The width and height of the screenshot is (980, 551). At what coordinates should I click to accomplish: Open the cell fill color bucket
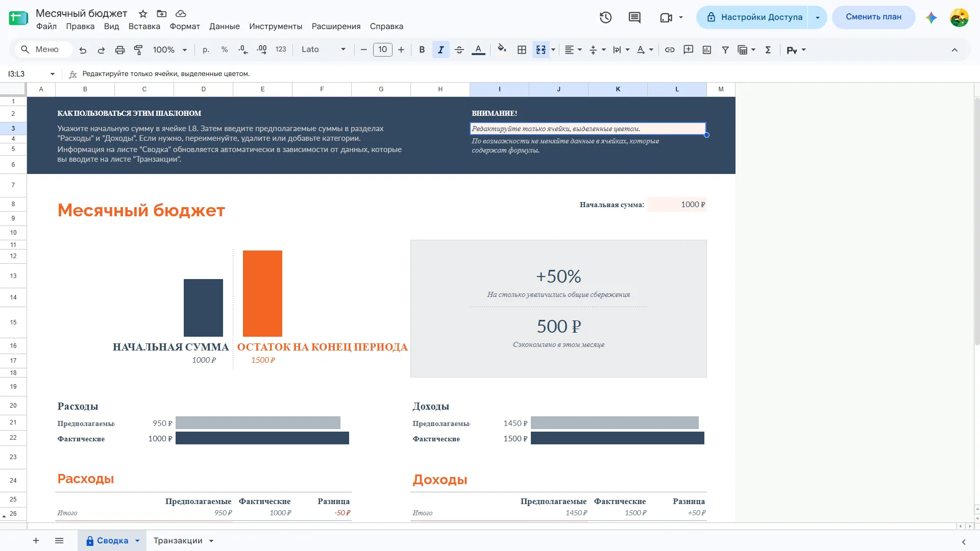tap(502, 49)
